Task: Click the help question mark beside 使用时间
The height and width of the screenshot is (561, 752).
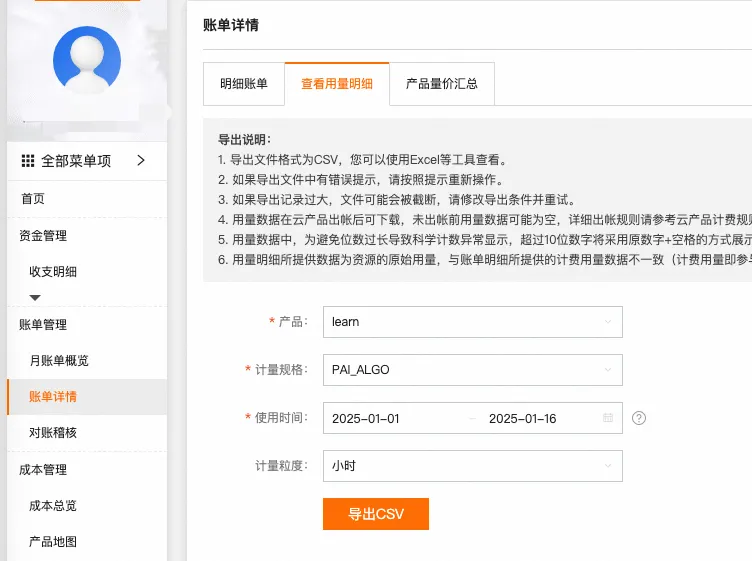Action: [639, 418]
